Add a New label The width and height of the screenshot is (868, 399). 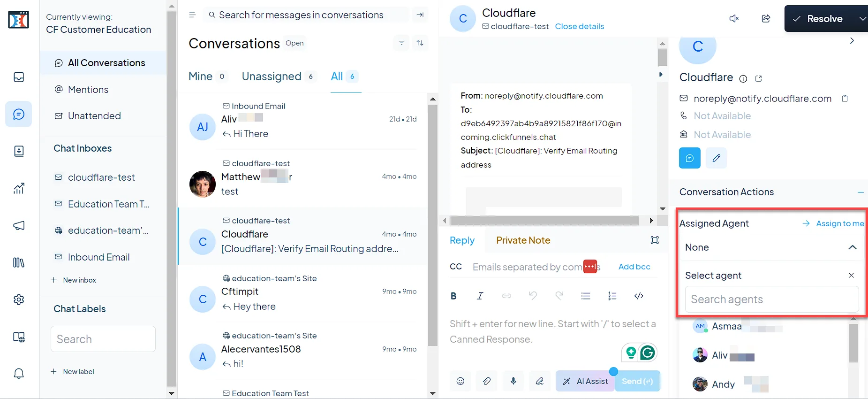(73, 372)
